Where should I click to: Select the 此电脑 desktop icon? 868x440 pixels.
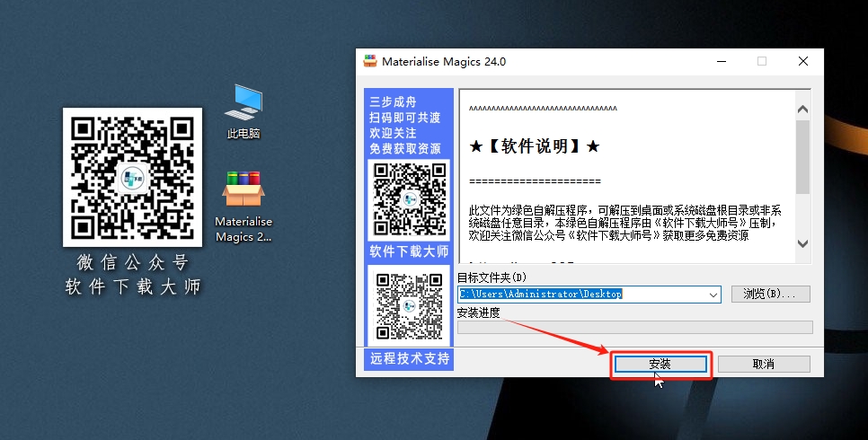tap(243, 110)
